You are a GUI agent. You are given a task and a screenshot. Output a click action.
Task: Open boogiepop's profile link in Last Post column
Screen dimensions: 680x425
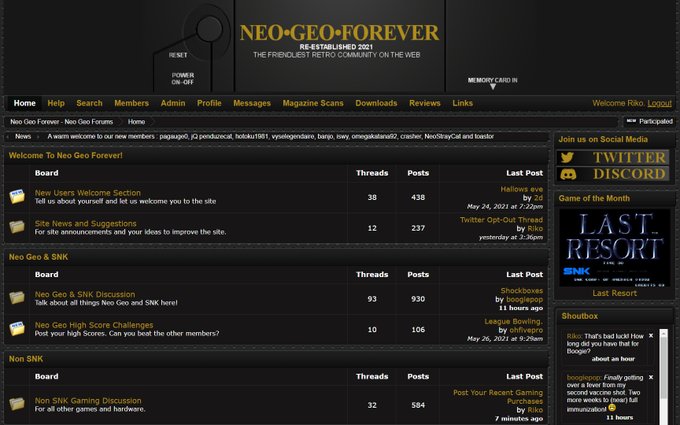pos(524,299)
